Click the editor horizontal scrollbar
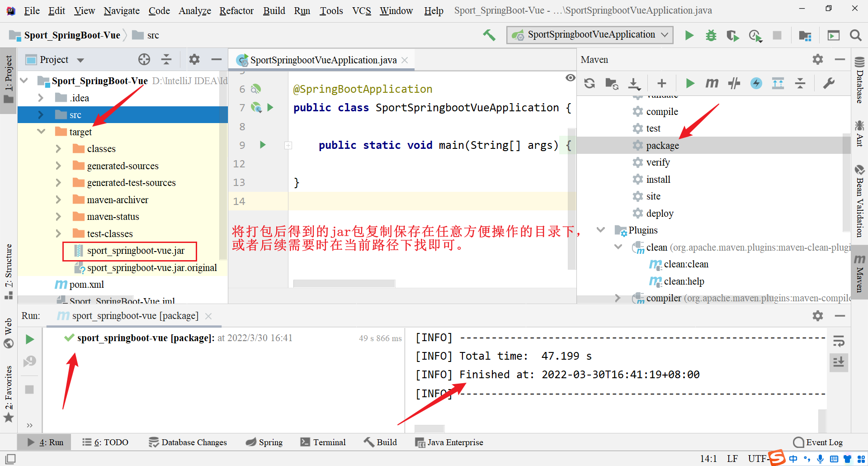The image size is (868, 466). [344, 283]
